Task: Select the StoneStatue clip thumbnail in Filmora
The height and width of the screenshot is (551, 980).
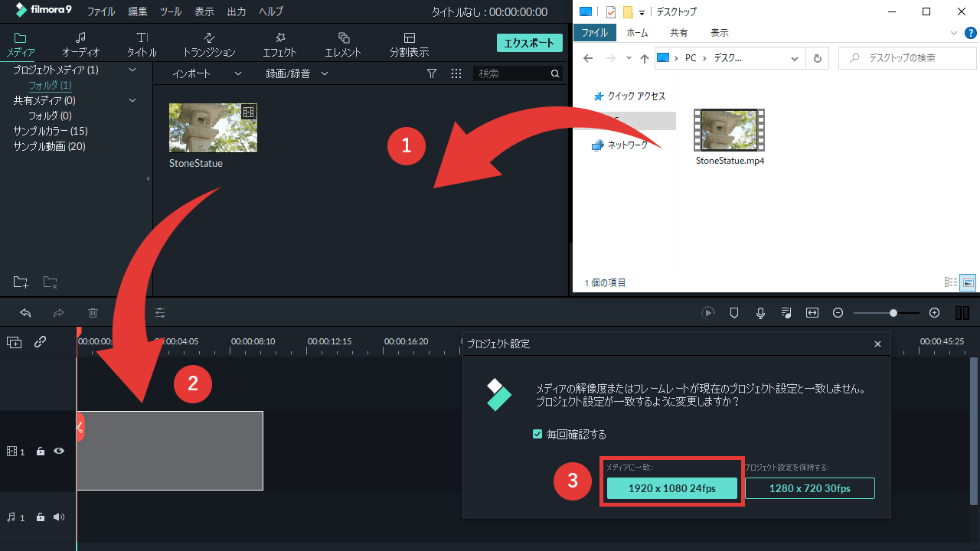Action: click(213, 128)
